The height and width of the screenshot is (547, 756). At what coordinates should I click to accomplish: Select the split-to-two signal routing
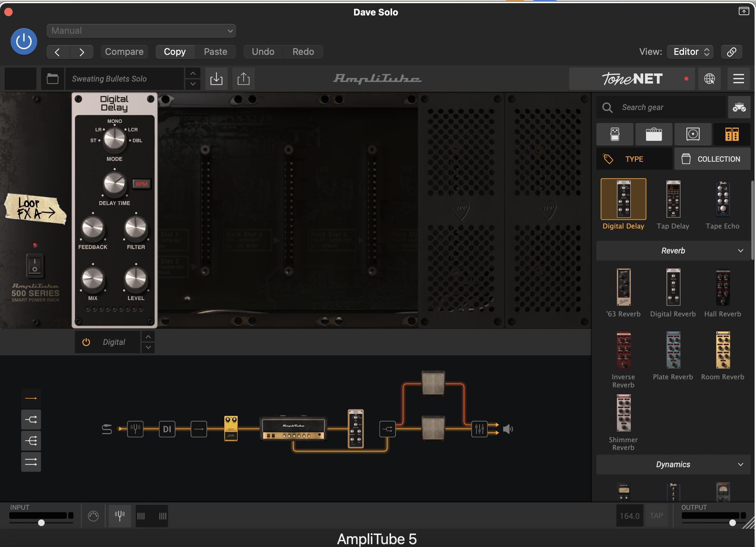coord(31,419)
